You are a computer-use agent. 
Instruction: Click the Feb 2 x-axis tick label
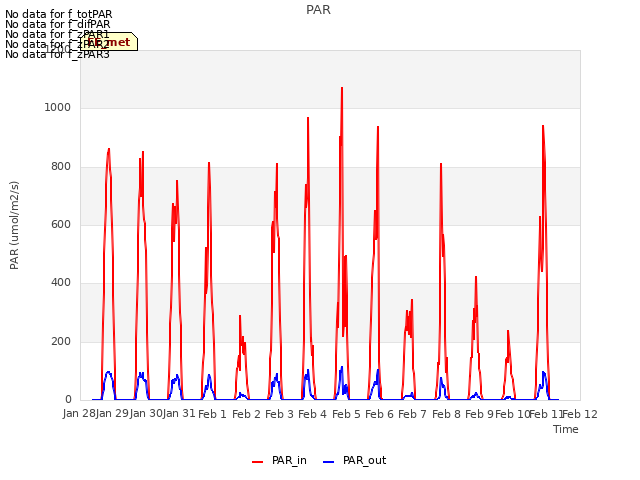(x=246, y=414)
